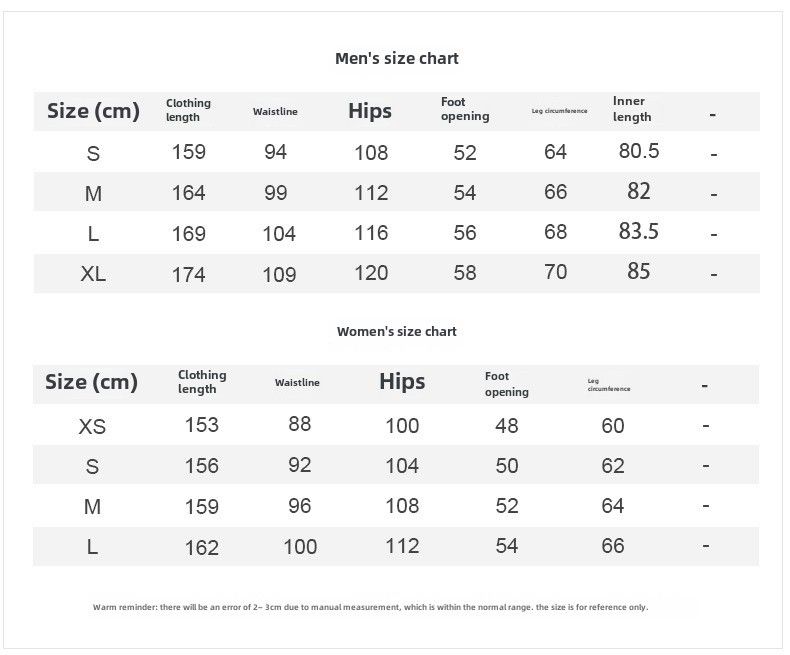Screen dimensions: 790x655
Task: Click men's size M clothing length 164
Action: pos(188,193)
